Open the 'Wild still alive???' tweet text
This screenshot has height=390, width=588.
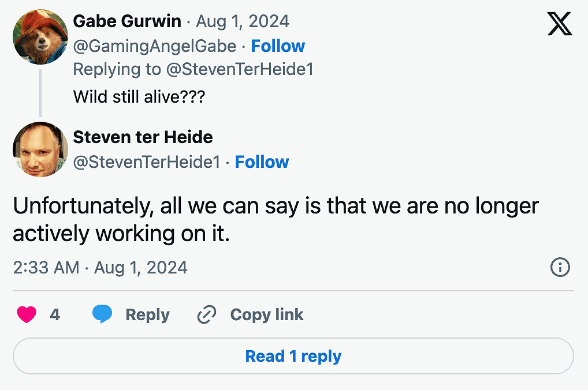[139, 96]
